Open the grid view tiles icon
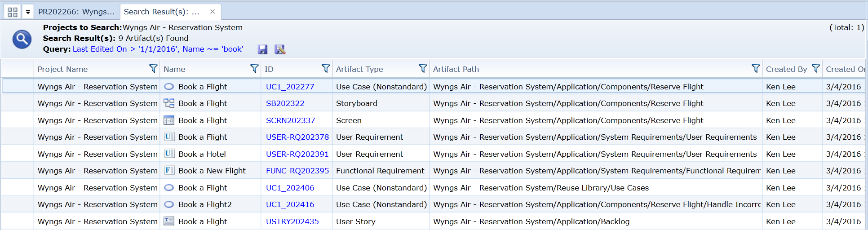Image resolution: width=868 pixels, height=230 pixels. click(x=13, y=12)
